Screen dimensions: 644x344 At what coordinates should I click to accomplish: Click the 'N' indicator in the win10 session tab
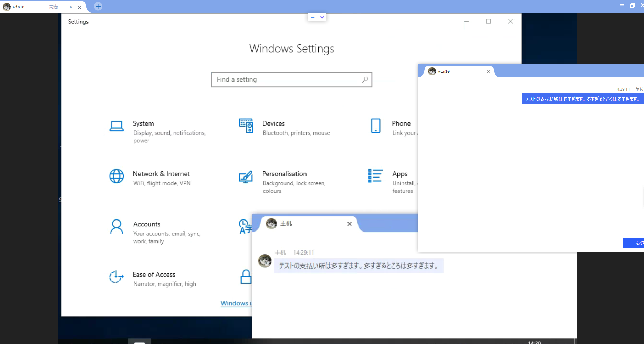click(71, 7)
